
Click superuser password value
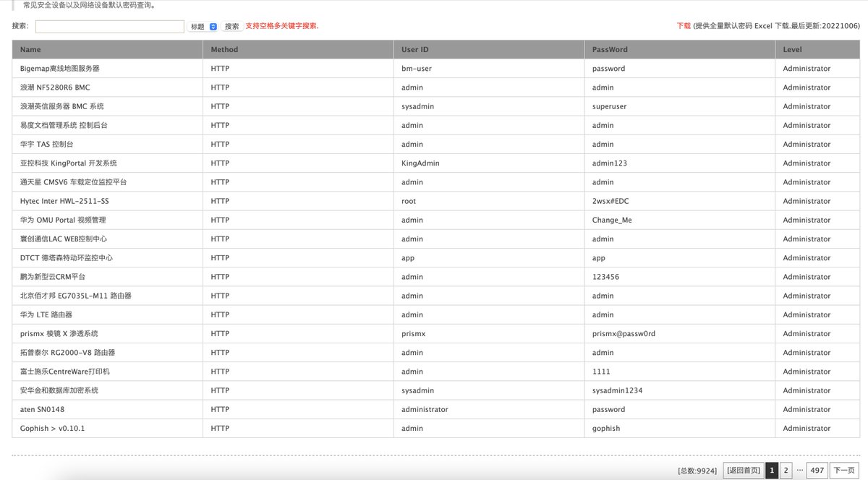pyautogui.click(x=610, y=106)
